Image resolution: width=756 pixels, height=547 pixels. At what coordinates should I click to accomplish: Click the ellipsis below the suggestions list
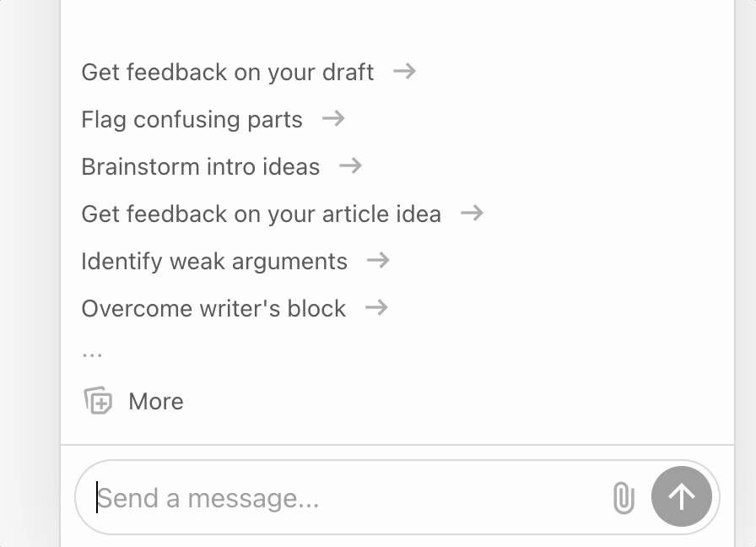pos(92,355)
